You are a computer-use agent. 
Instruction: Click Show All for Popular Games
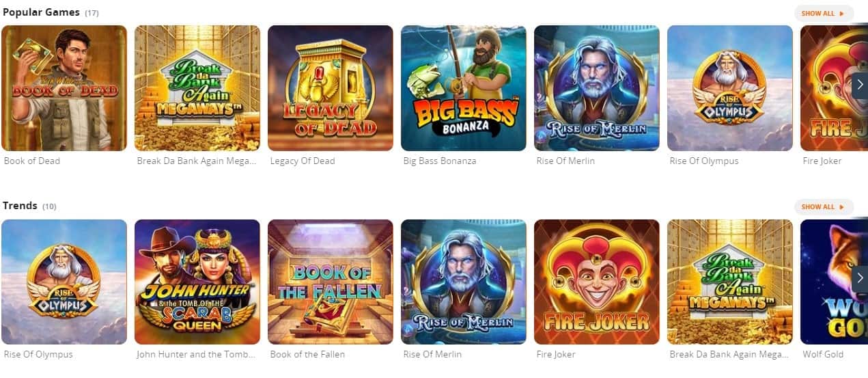pyautogui.click(x=824, y=13)
